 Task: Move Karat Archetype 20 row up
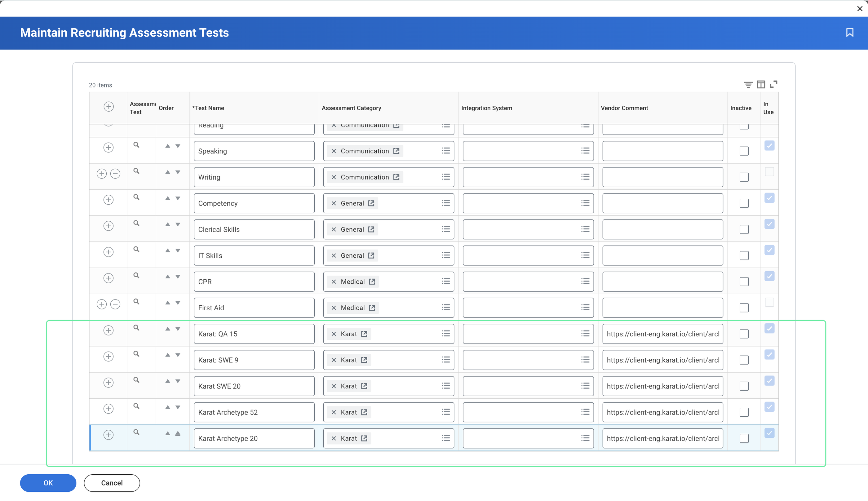tap(167, 433)
